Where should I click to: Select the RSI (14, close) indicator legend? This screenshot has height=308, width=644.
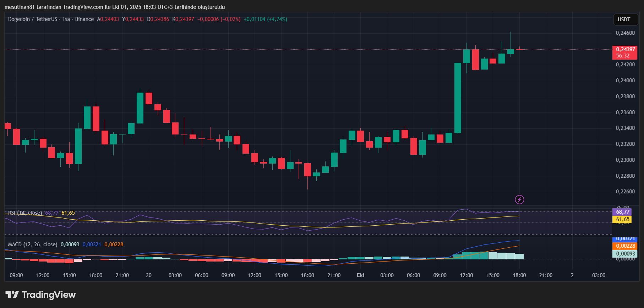[x=25, y=213]
